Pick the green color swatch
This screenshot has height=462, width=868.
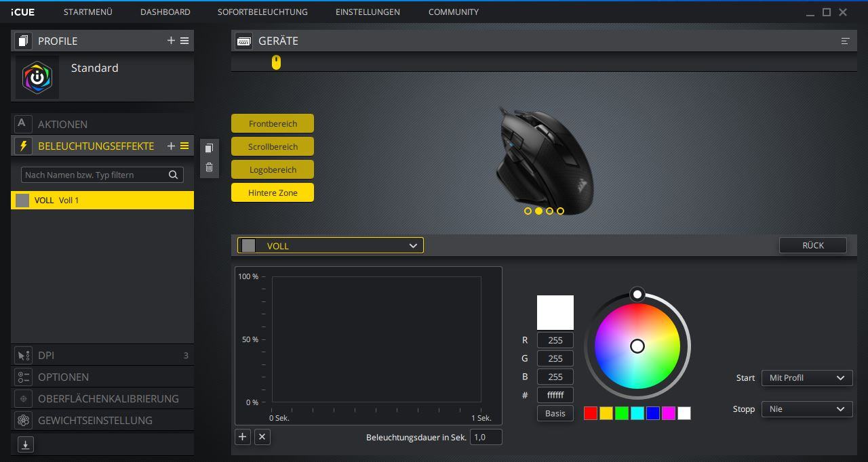622,413
